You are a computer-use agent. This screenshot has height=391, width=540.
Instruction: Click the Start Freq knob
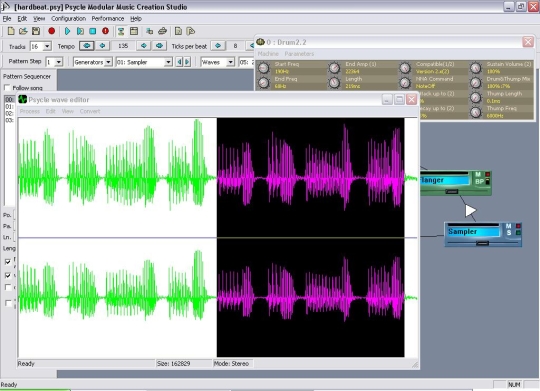(264, 68)
